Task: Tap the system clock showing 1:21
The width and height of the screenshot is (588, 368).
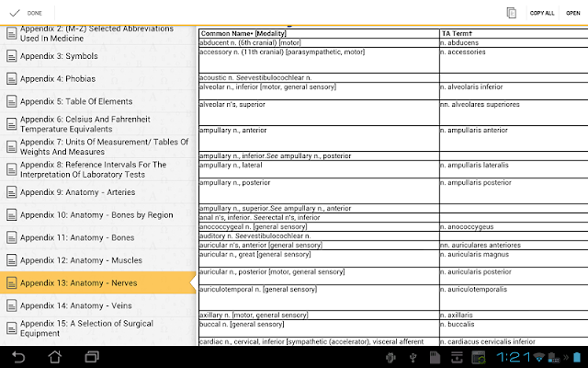Action: (x=513, y=357)
